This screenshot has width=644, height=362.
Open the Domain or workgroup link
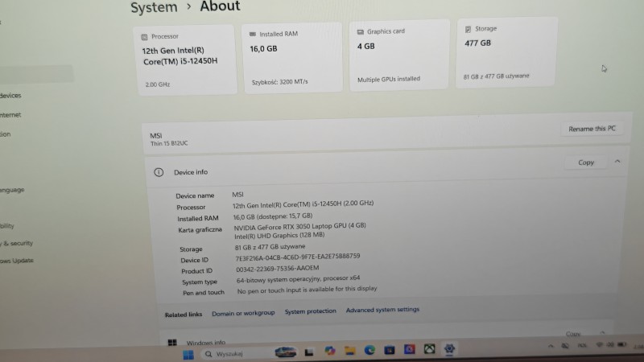(x=243, y=313)
